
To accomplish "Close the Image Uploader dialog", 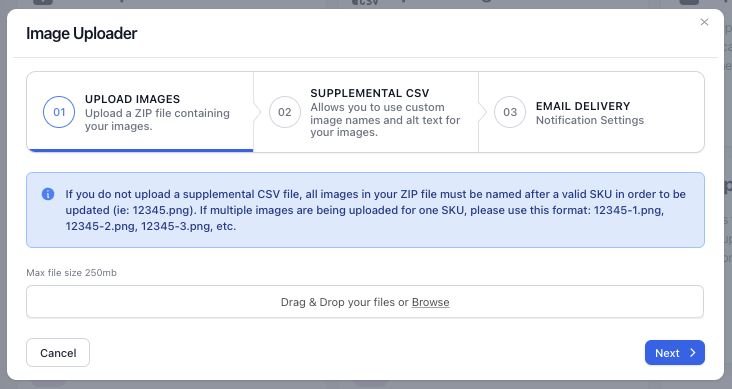I will pyautogui.click(x=704, y=22).
